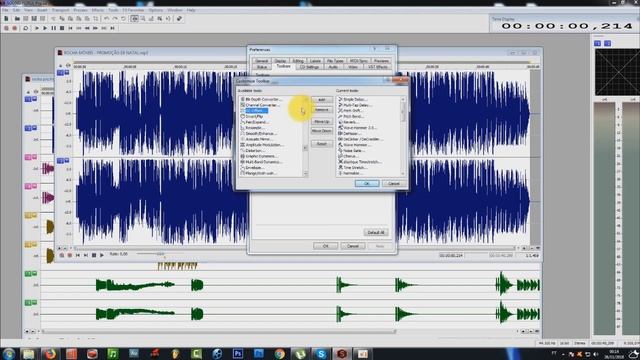
Task: Open the Tools menu
Action: coord(113,10)
